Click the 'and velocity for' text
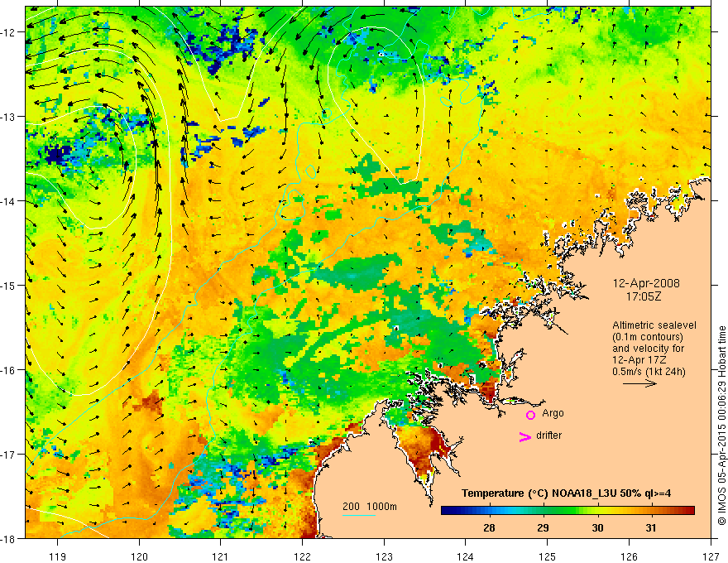Screen dimensions: 728x563 (x=648, y=349)
